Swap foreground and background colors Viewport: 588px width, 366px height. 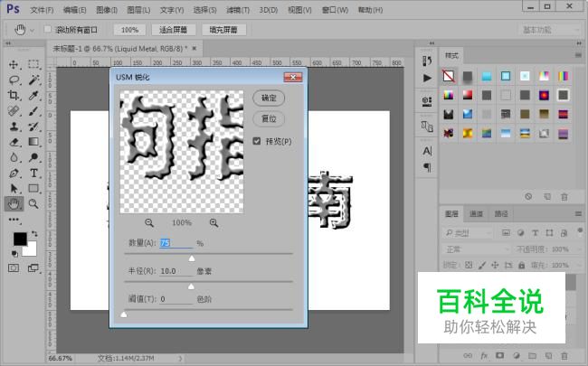[x=34, y=234]
